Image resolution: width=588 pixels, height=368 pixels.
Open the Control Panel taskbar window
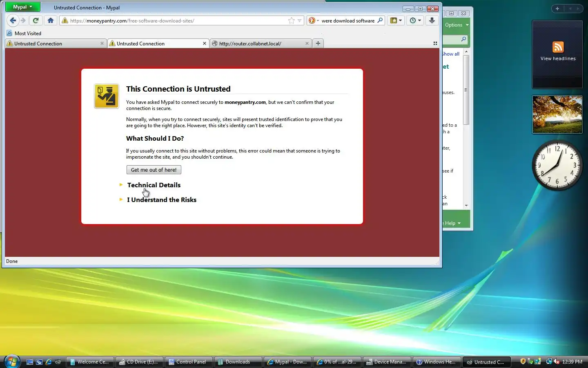[x=188, y=362]
